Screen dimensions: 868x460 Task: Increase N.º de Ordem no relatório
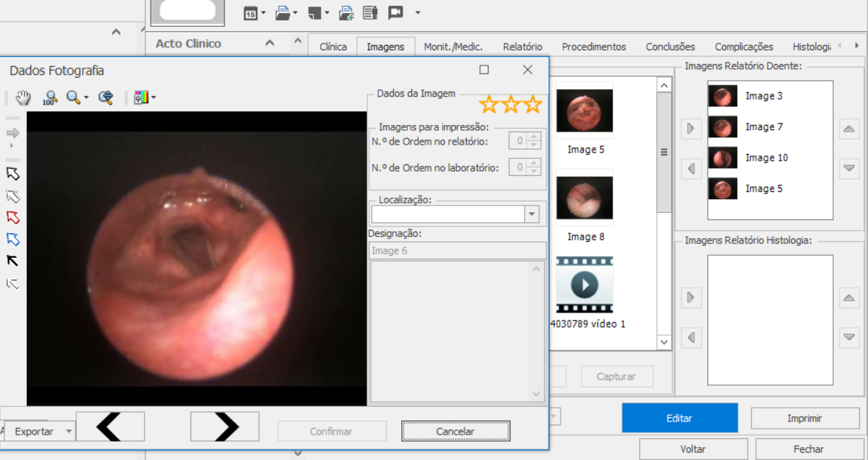pos(534,137)
